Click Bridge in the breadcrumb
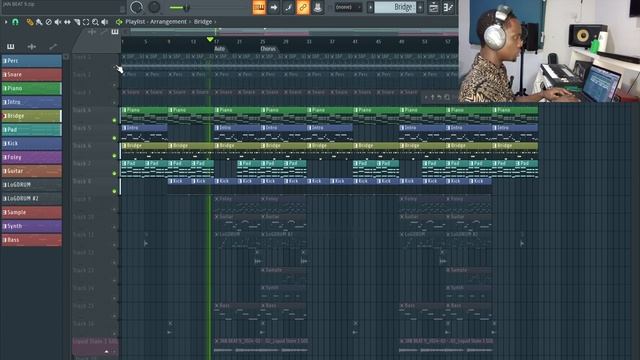Screen dimensions: 640x360 coord(203,22)
